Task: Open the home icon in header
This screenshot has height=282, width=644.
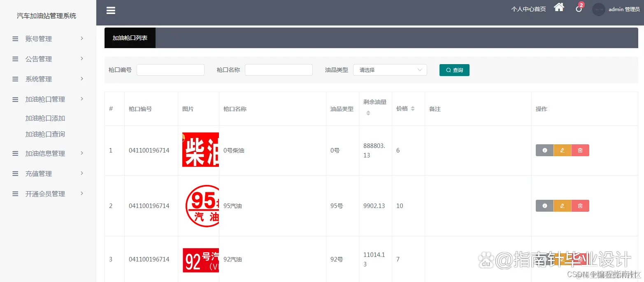Action: [x=559, y=7]
